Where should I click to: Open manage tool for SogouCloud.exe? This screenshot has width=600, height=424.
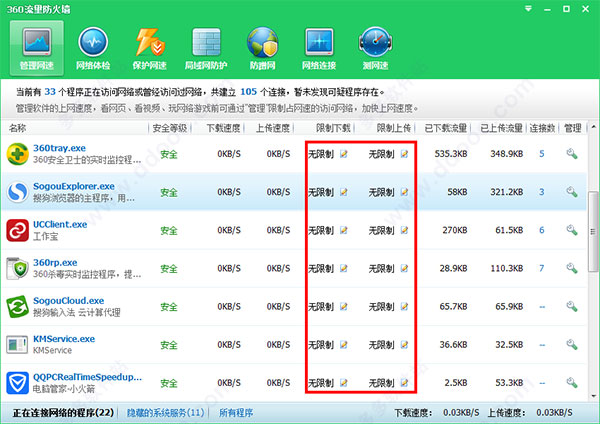tap(572, 306)
